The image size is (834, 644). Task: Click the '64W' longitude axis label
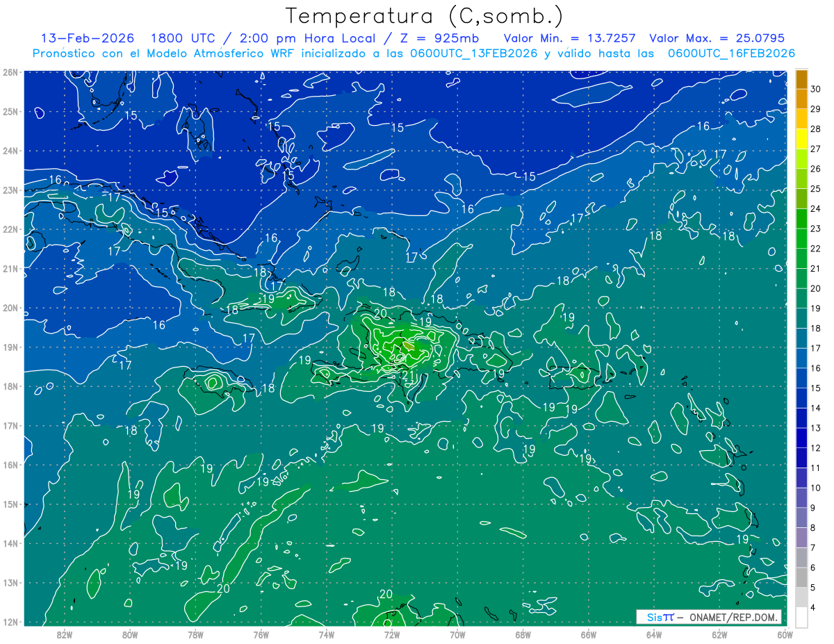click(x=654, y=634)
